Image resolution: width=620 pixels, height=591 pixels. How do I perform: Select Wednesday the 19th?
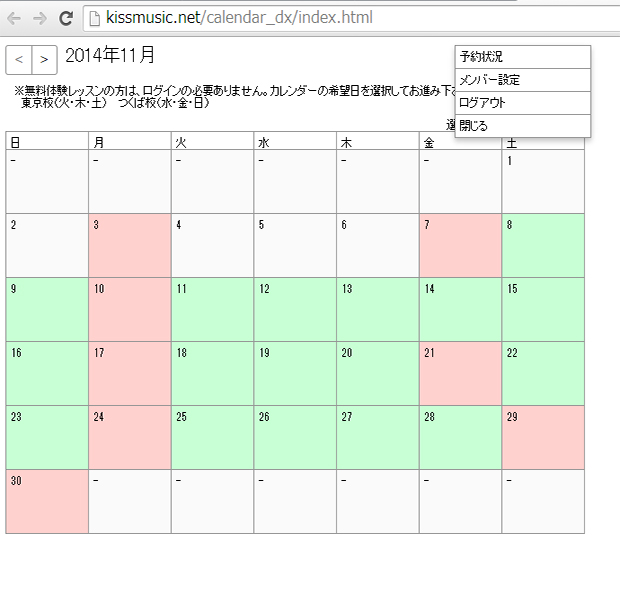tap(295, 374)
